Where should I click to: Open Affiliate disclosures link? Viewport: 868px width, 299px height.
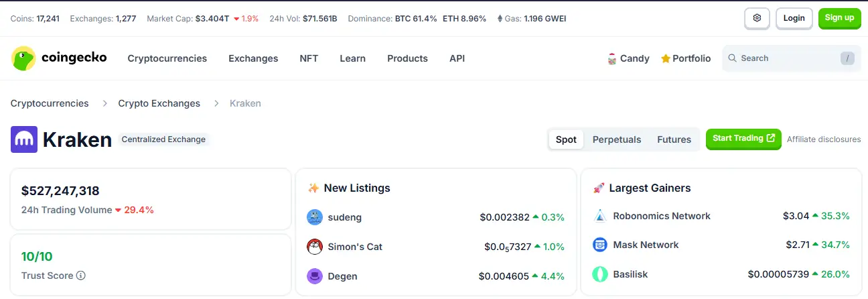point(824,139)
